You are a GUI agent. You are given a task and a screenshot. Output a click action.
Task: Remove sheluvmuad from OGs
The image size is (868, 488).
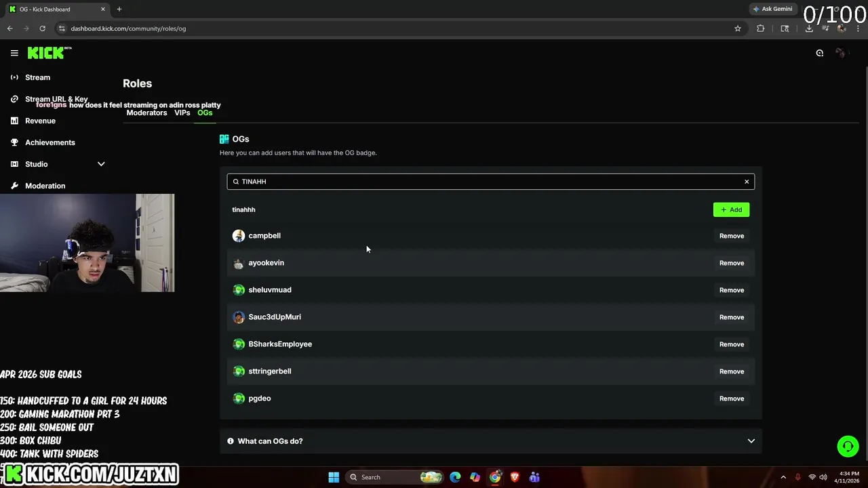coord(732,290)
